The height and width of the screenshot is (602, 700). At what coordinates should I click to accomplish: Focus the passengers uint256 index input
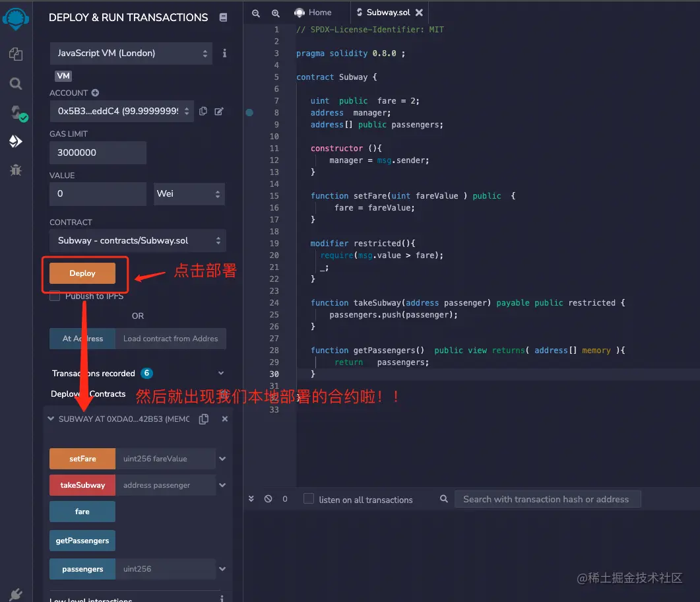[x=165, y=569]
